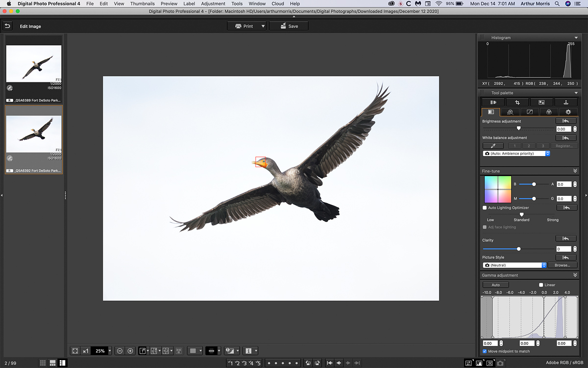
Task: Open the zoom percentage 25% dropdown
Action: (x=109, y=351)
